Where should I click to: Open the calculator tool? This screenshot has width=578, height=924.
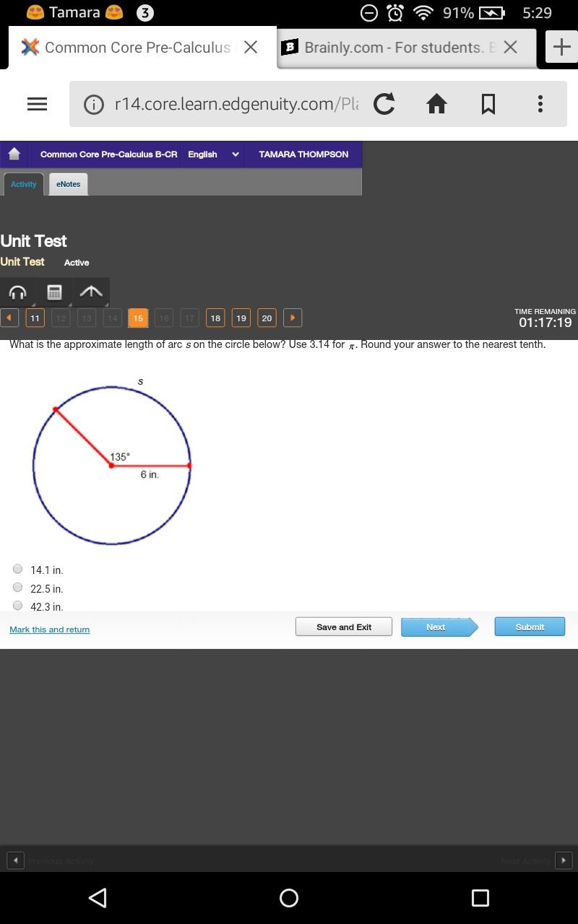tap(54, 292)
